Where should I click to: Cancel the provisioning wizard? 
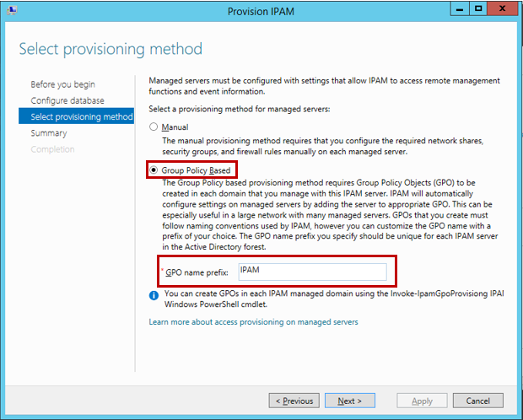pyautogui.click(x=477, y=401)
